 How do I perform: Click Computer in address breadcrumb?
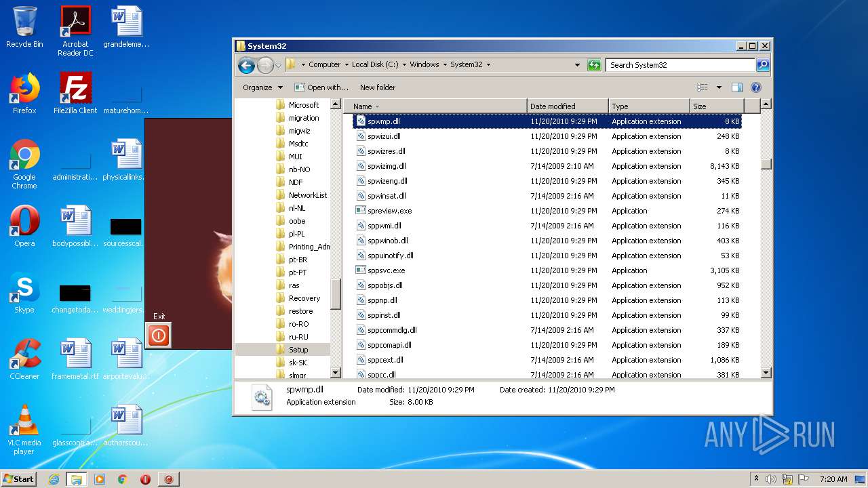pos(324,65)
